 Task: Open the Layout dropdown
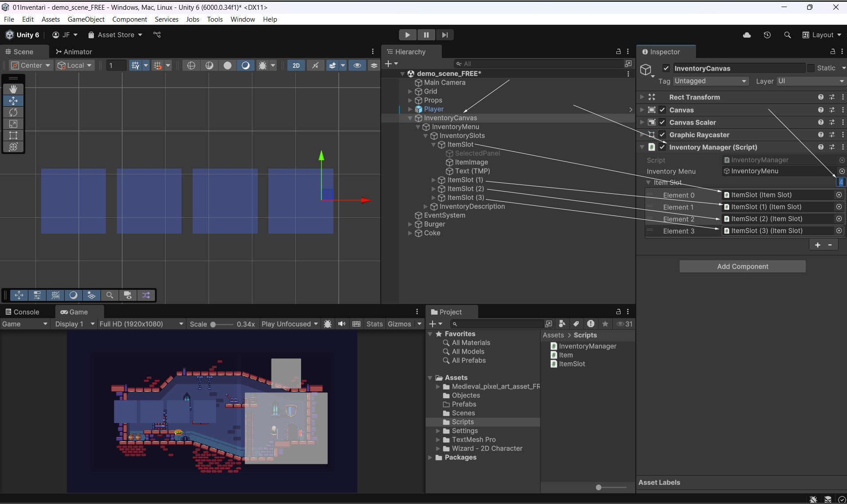point(822,35)
